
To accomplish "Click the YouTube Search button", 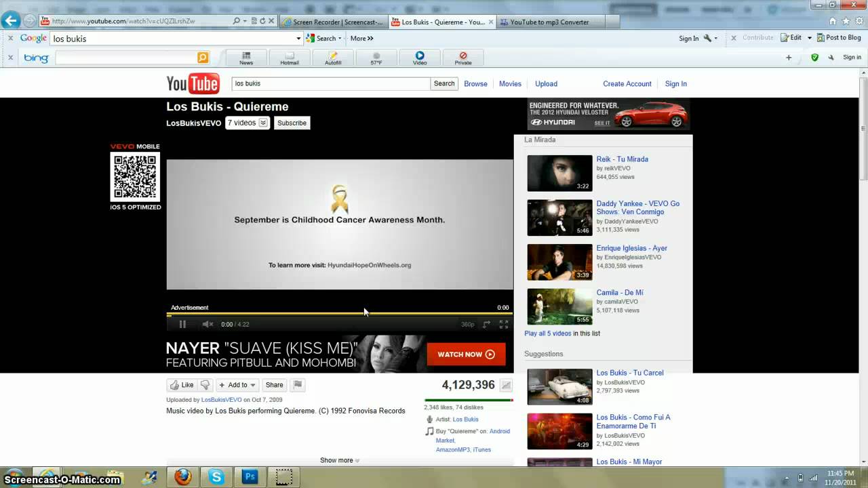I will point(444,83).
